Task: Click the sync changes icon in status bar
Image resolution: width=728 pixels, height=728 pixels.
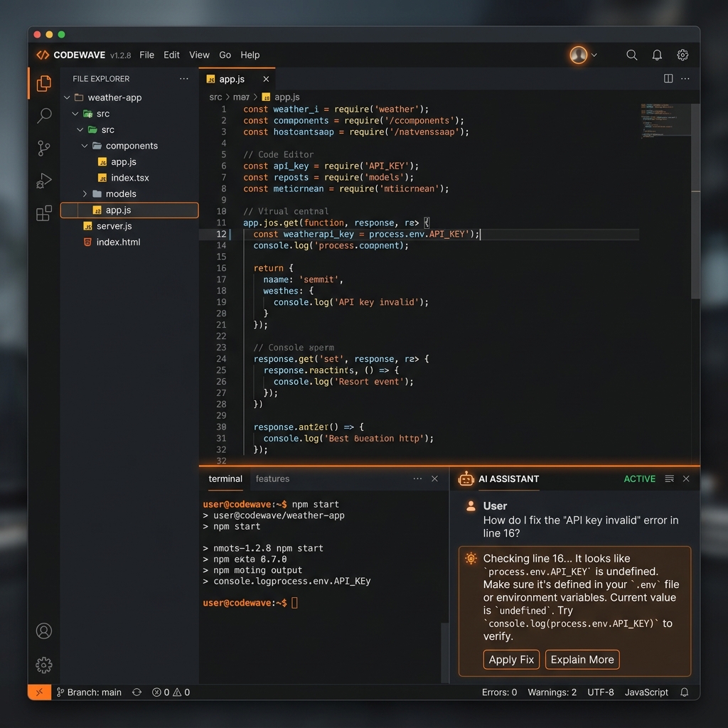Action: point(136,692)
